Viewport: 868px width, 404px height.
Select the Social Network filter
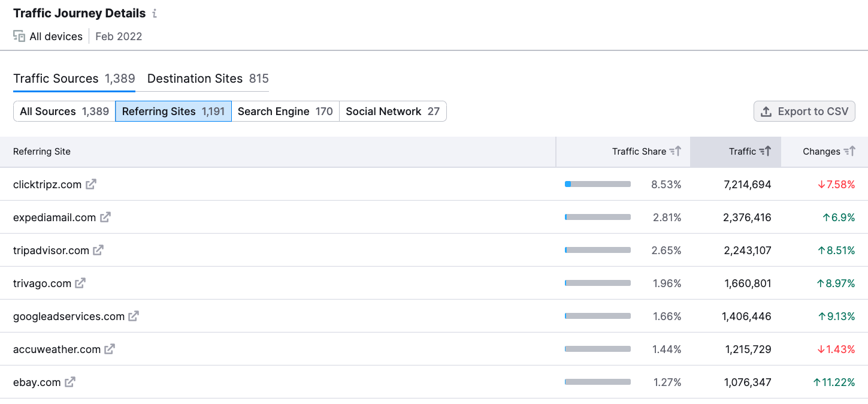pos(393,111)
